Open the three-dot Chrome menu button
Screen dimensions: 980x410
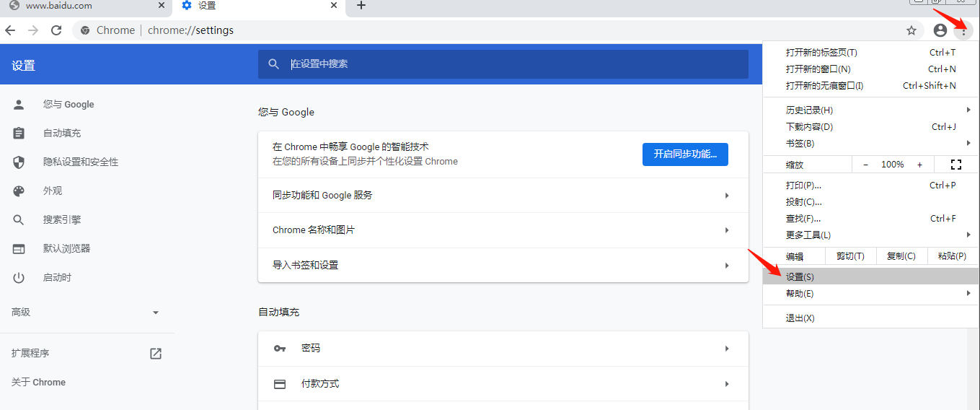(x=963, y=30)
